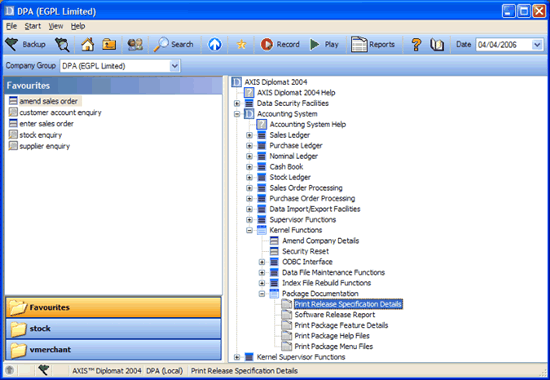Expand the Purchase Ledger node
The image size is (550, 380).
tap(249, 146)
